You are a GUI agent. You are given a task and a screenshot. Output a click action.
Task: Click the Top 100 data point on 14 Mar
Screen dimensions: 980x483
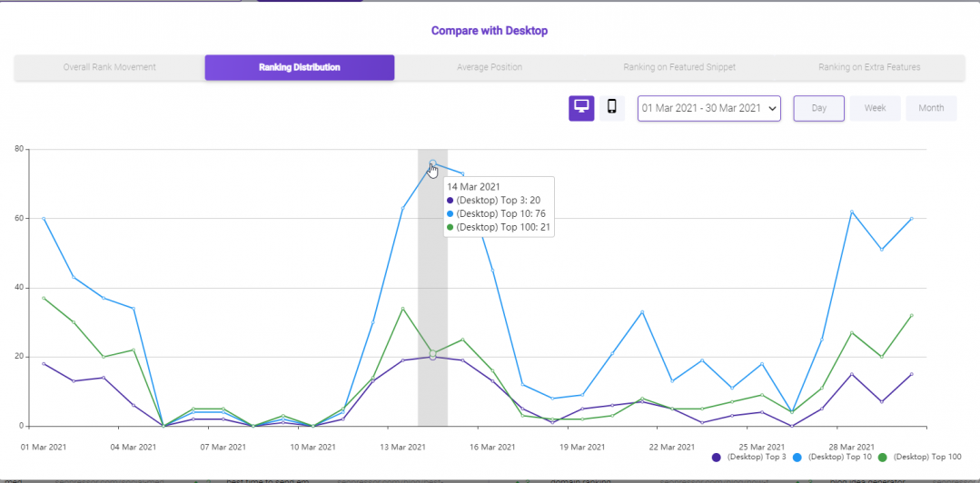point(432,354)
